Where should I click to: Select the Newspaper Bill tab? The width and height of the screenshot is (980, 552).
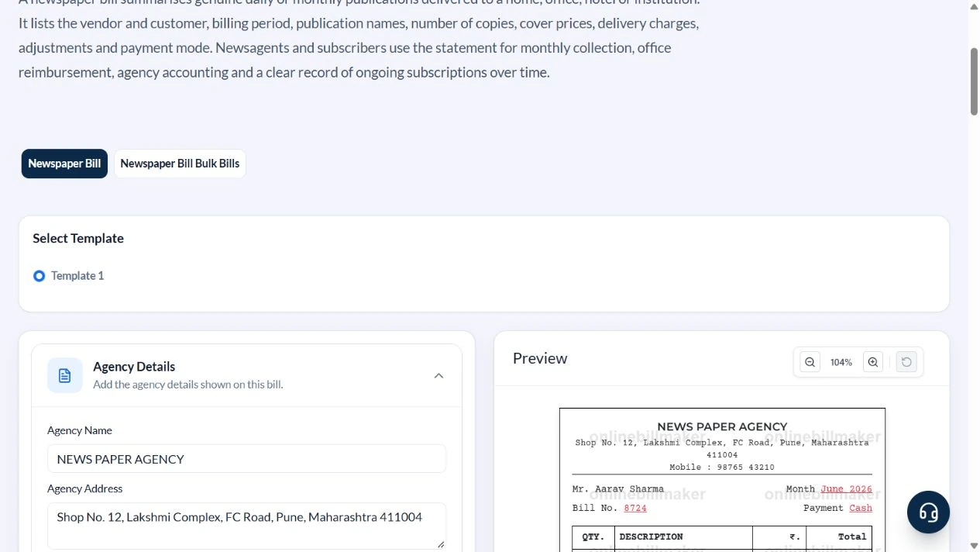click(x=64, y=164)
